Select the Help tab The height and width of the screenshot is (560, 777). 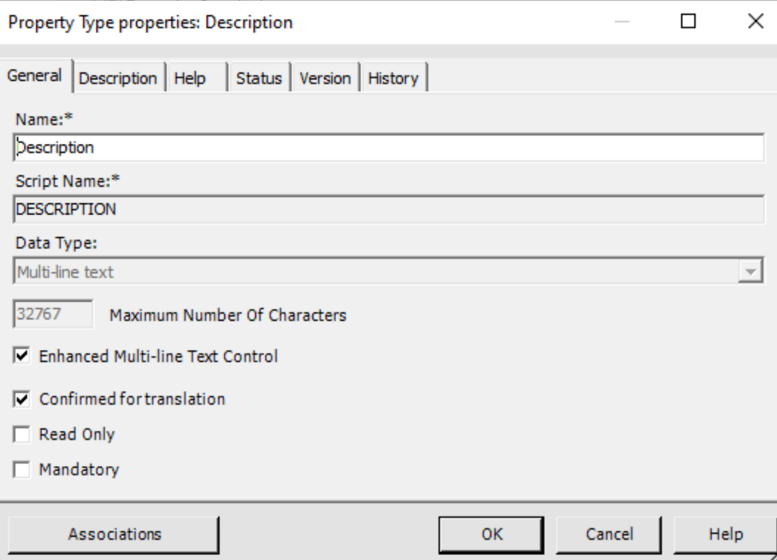click(190, 78)
